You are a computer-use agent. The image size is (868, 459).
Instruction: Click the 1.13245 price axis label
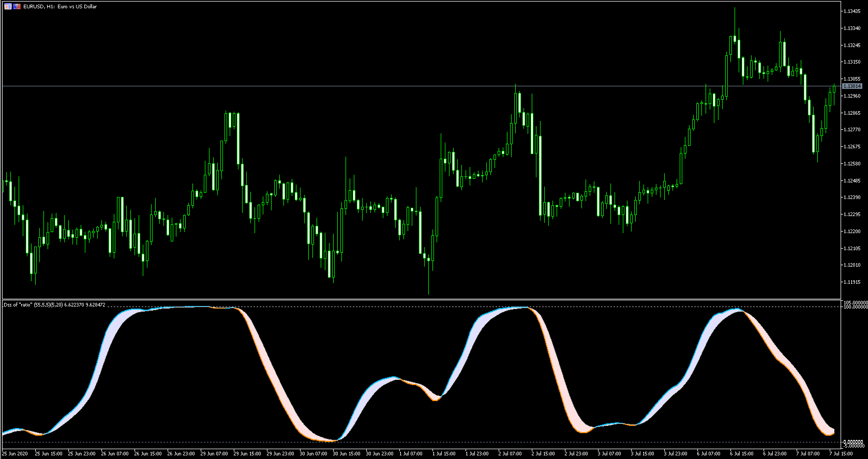(852, 45)
